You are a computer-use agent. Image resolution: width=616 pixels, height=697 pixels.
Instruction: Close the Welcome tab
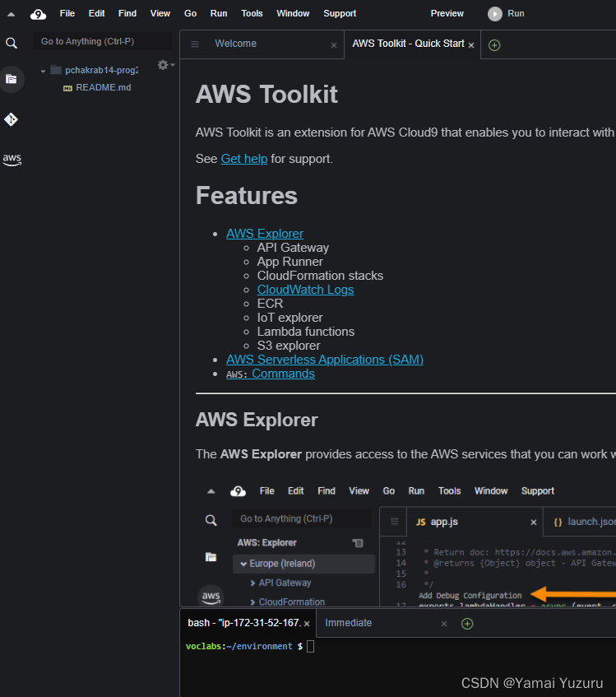pos(334,45)
